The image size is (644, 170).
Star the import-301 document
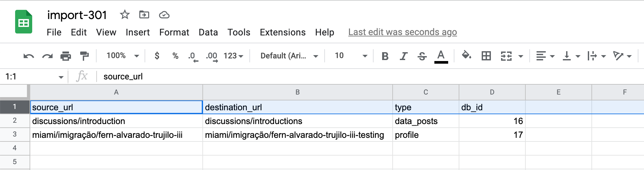[x=125, y=15]
